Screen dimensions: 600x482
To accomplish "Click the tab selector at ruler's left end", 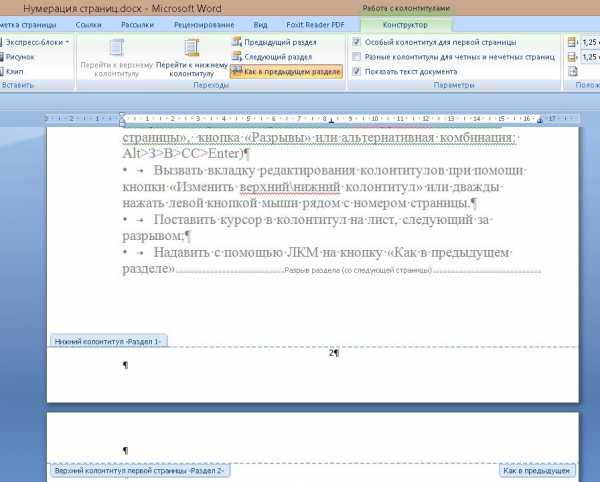I will [x=123, y=119].
